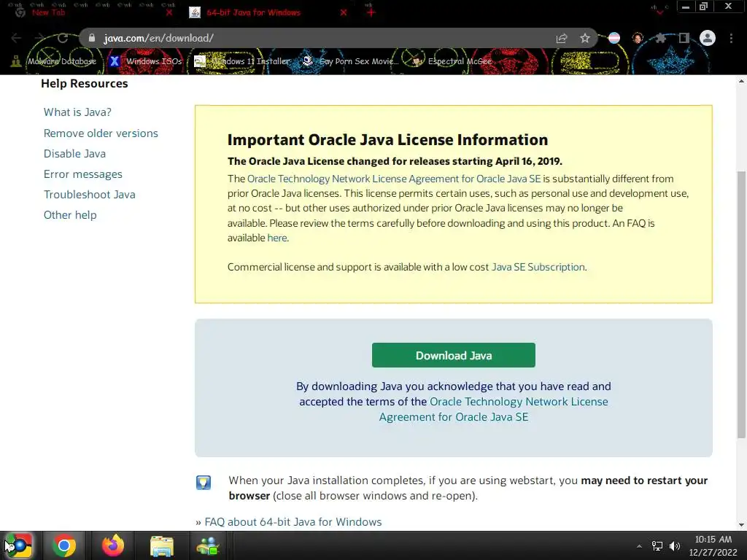Click the vertical scrollbar thumb
Viewport: 747px width, 560px height.
point(741,305)
